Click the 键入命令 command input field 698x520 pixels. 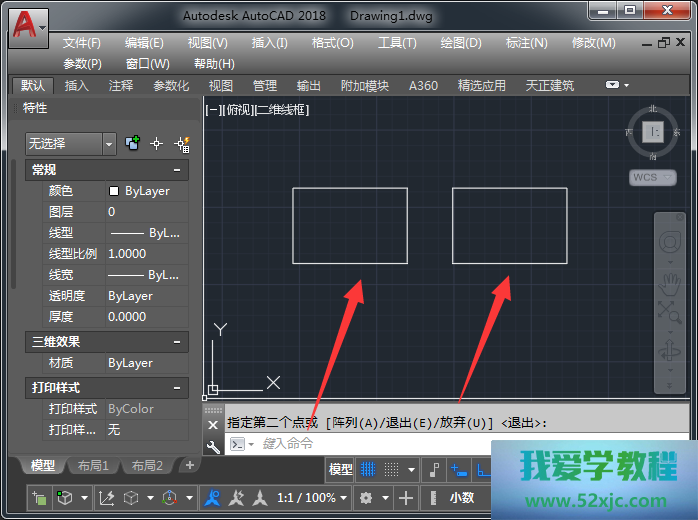[370, 444]
